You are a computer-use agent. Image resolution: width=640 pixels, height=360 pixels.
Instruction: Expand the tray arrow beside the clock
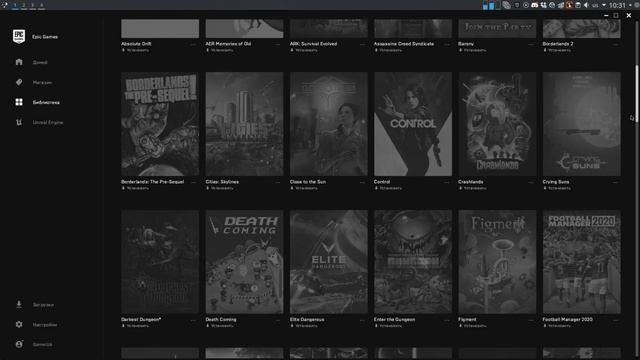(604, 5)
